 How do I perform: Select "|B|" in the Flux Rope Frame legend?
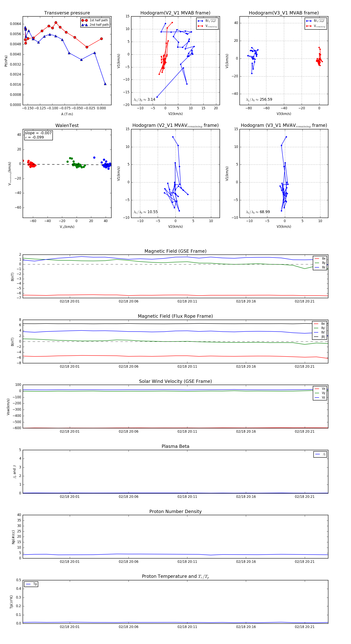(x=320, y=337)
